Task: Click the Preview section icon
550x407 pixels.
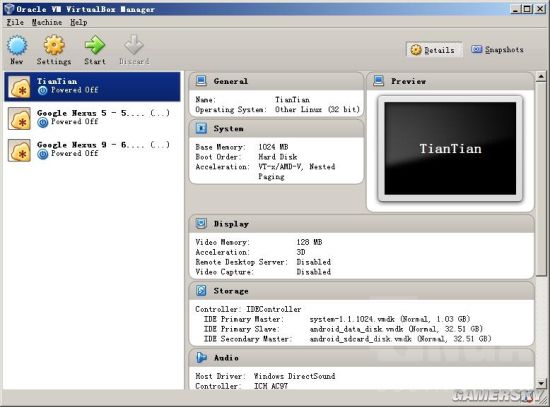Action: 378,81
